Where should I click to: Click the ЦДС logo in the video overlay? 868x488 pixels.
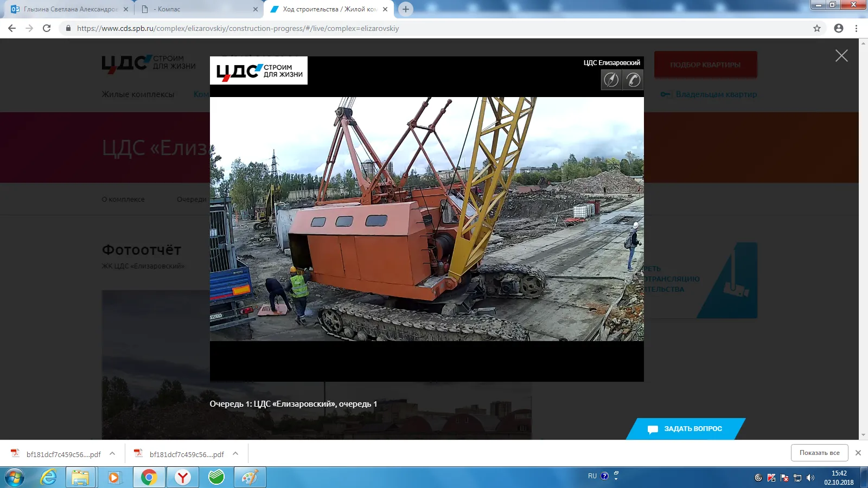tap(259, 70)
